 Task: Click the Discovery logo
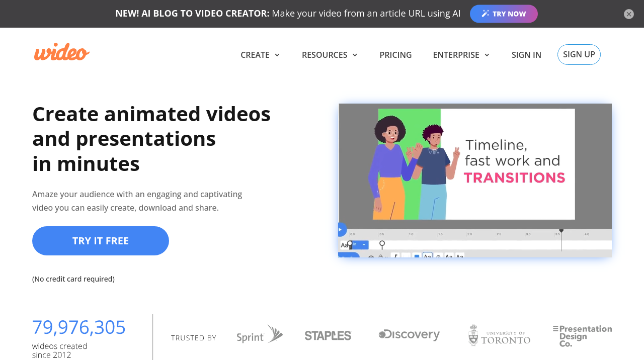pyautogui.click(x=409, y=335)
